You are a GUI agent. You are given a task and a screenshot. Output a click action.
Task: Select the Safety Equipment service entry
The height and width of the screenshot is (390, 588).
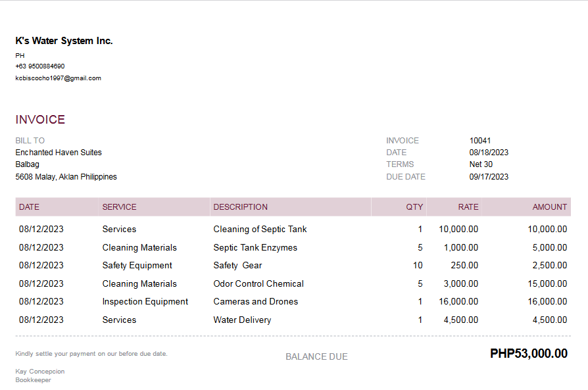(x=137, y=266)
